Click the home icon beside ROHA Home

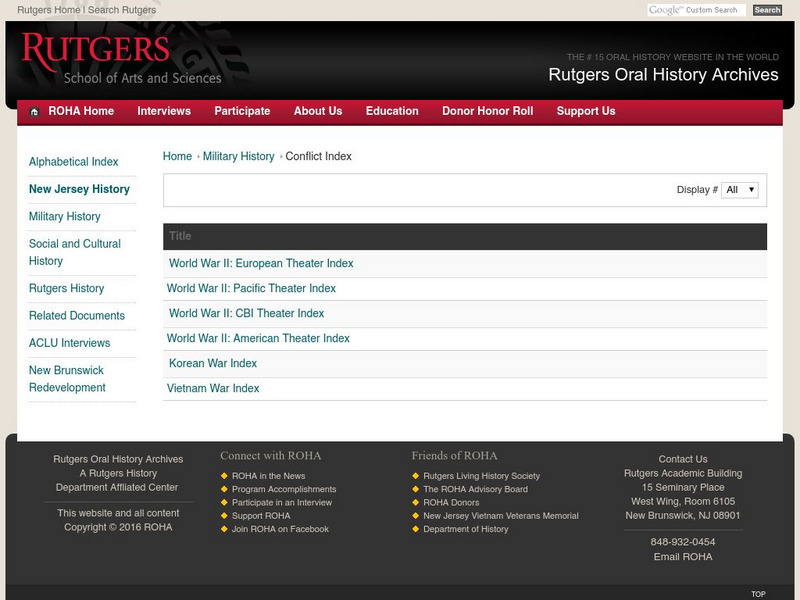(x=34, y=112)
